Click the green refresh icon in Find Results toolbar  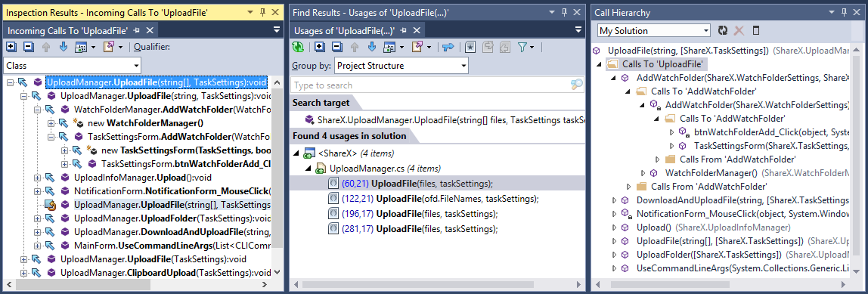[298, 47]
